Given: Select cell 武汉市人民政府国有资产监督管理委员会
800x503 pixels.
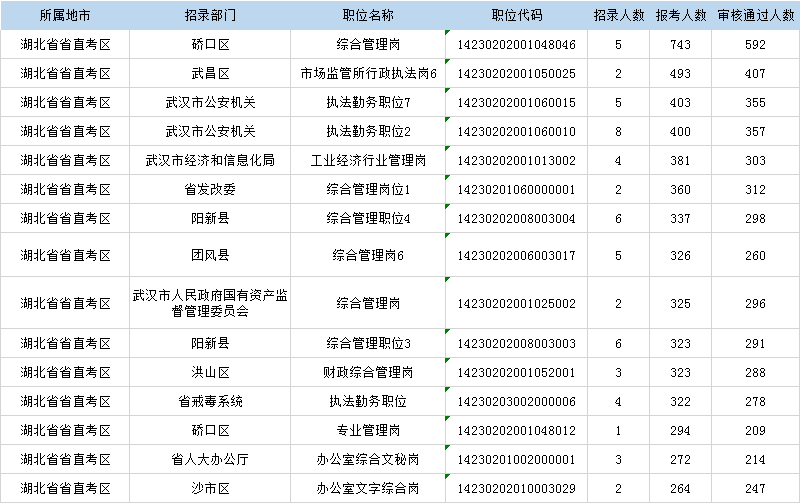Looking at the screenshot, I should pos(210,303).
